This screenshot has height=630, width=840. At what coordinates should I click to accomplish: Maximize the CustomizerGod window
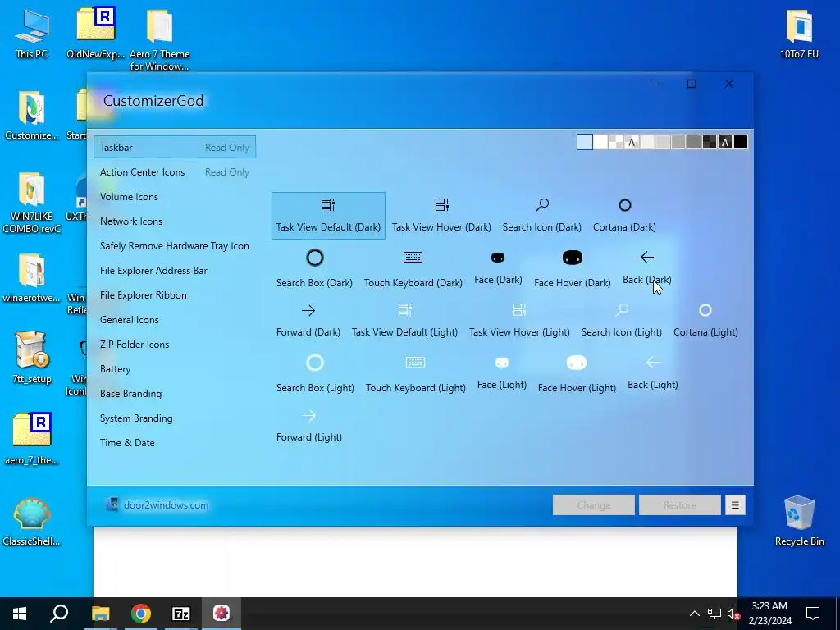point(692,84)
